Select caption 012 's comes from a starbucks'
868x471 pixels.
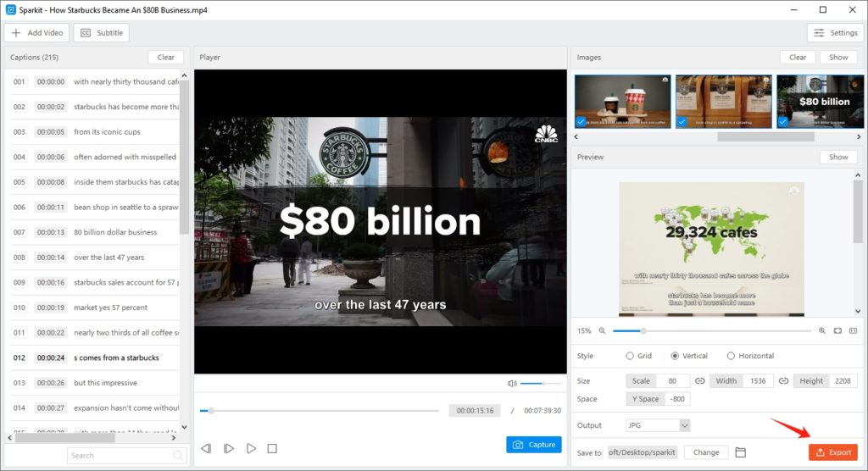point(94,357)
